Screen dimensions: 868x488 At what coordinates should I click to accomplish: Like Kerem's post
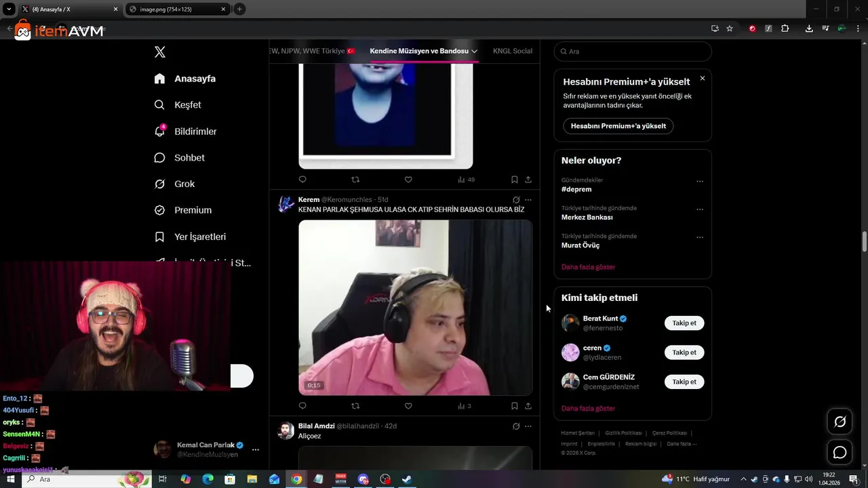408,406
